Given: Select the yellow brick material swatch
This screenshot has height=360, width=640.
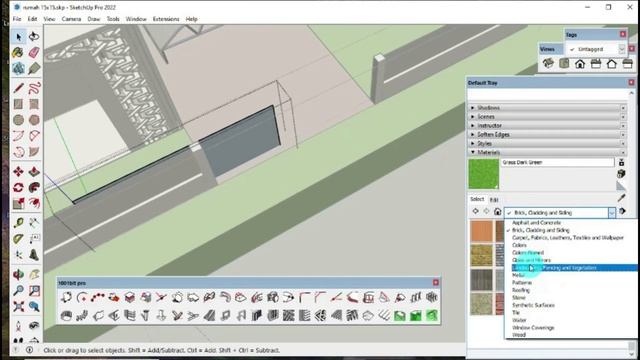Looking at the screenshot, I should (482, 256).
